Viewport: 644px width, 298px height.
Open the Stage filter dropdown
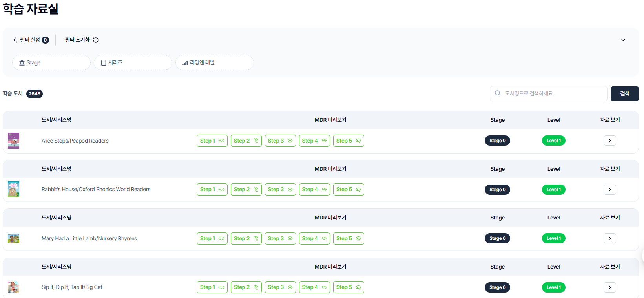51,63
